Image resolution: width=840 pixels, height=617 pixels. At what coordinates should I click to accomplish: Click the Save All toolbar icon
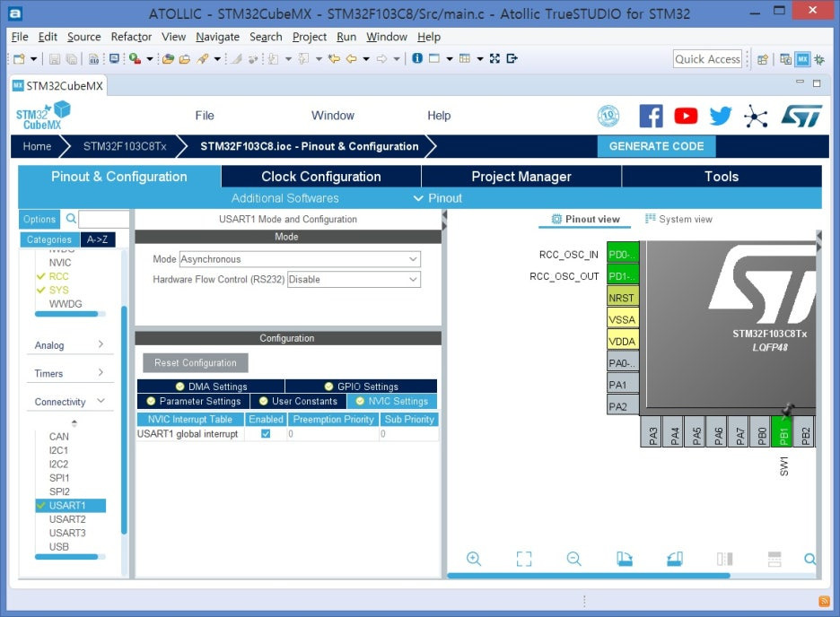(71, 59)
